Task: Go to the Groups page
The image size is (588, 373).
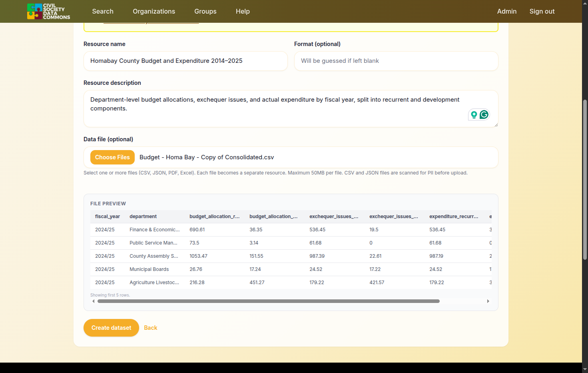Action: [205, 11]
